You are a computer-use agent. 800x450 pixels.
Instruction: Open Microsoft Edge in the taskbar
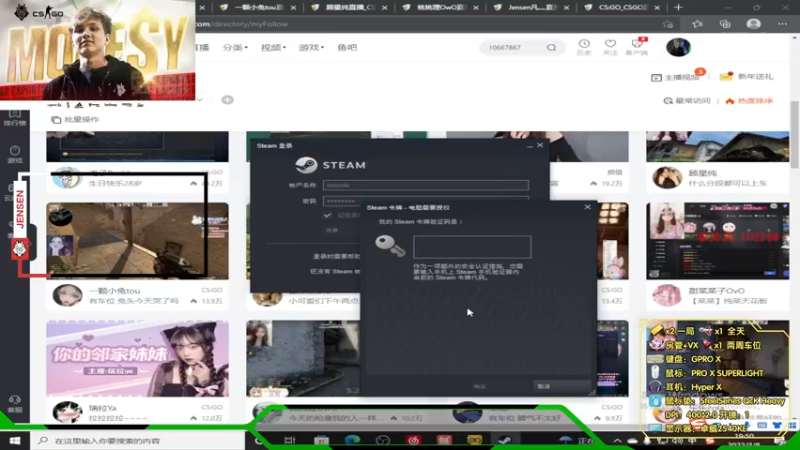pos(352,440)
